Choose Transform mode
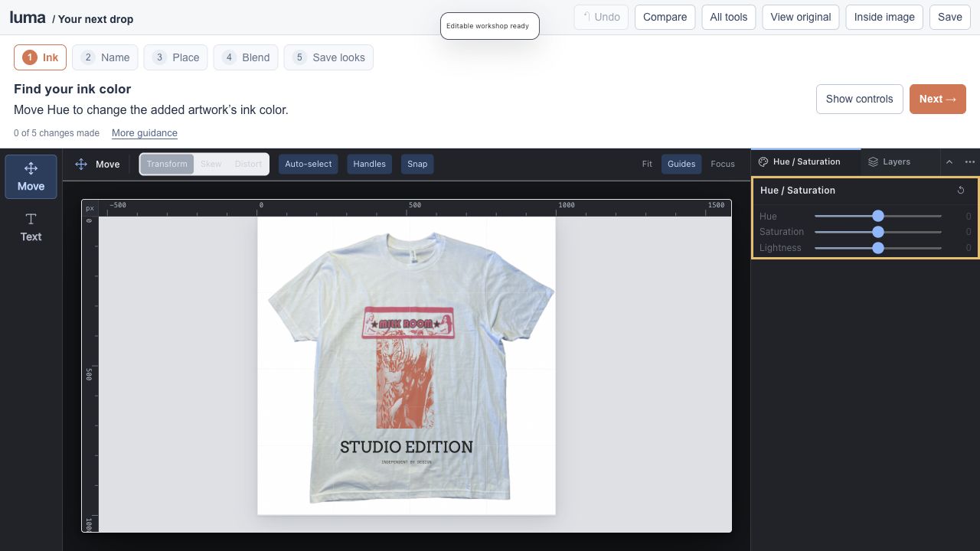The height and width of the screenshot is (551, 980). pos(167,164)
